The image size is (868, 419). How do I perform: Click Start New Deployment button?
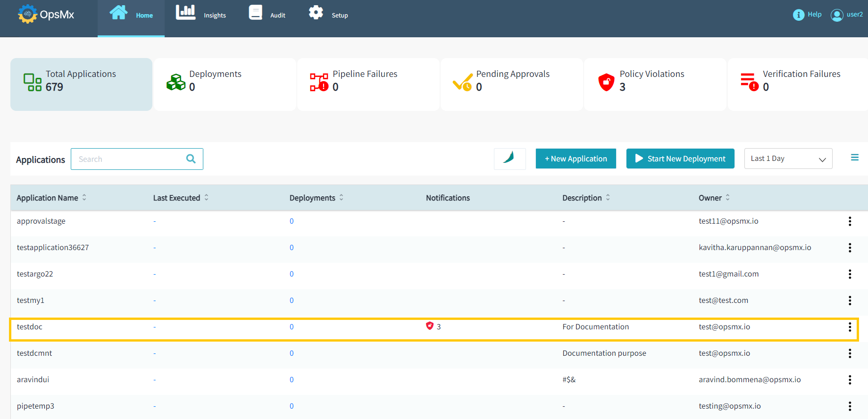pyautogui.click(x=680, y=159)
